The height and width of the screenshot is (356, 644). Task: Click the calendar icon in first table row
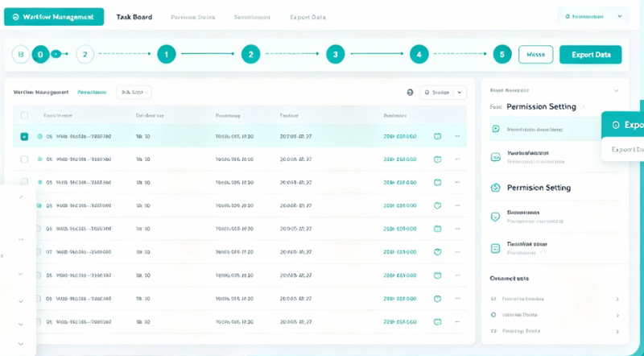coord(437,136)
